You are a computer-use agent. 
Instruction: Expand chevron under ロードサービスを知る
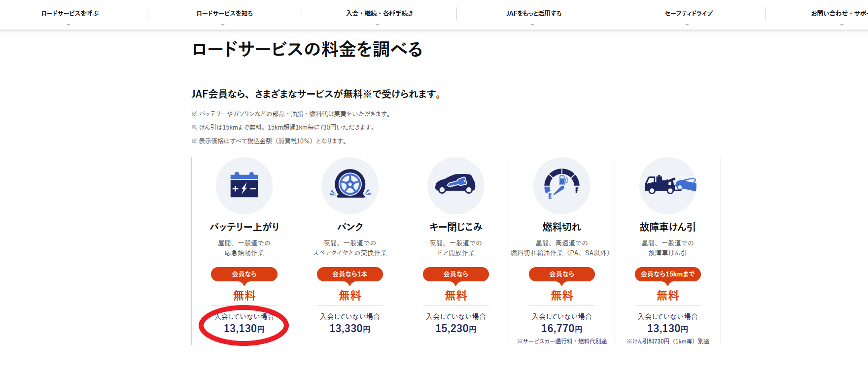coord(223,25)
